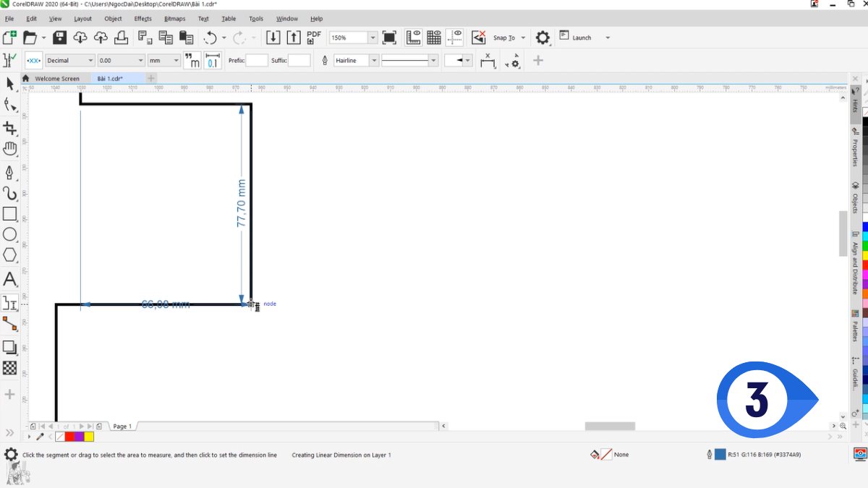
Task: Pick the red document palette swatch
Action: (70, 437)
